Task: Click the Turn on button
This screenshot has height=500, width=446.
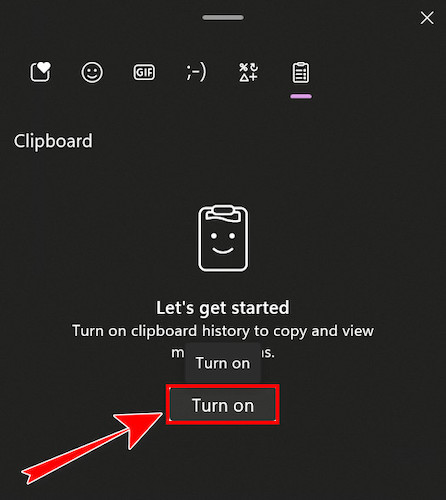Action: pyautogui.click(x=223, y=405)
